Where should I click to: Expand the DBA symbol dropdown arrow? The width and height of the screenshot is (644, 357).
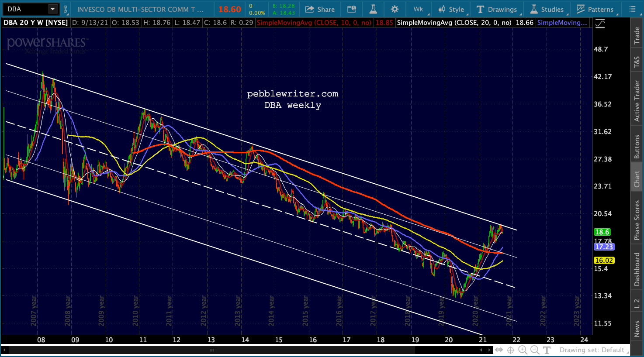tap(53, 9)
